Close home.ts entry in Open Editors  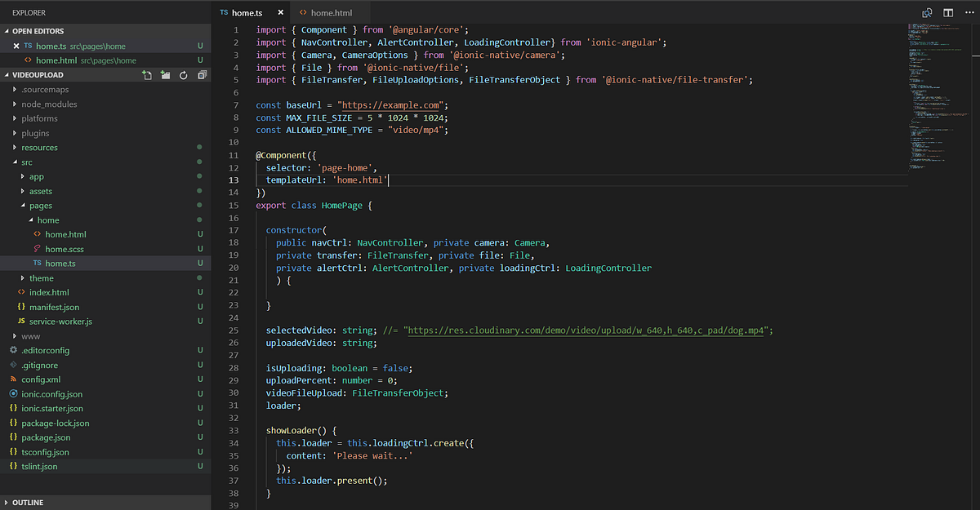pyautogui.click(x=16, y=47)
